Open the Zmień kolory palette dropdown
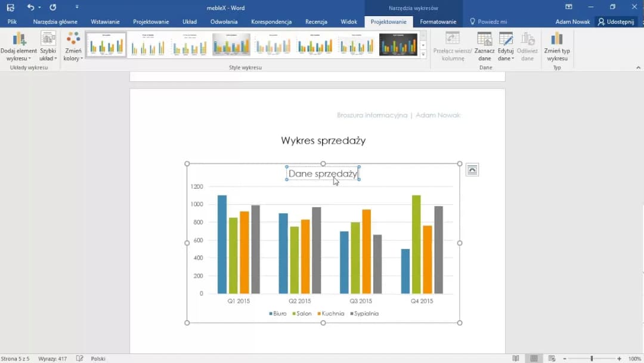This screenshot has height=363, width=644. pos(73,47)
